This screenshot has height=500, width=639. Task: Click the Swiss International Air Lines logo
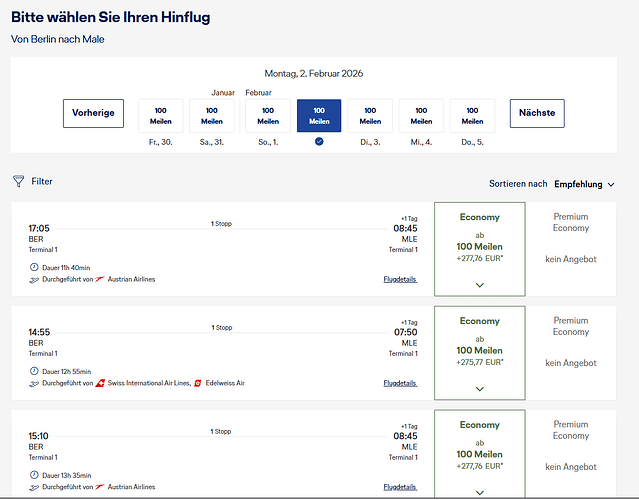coord(101,383)
